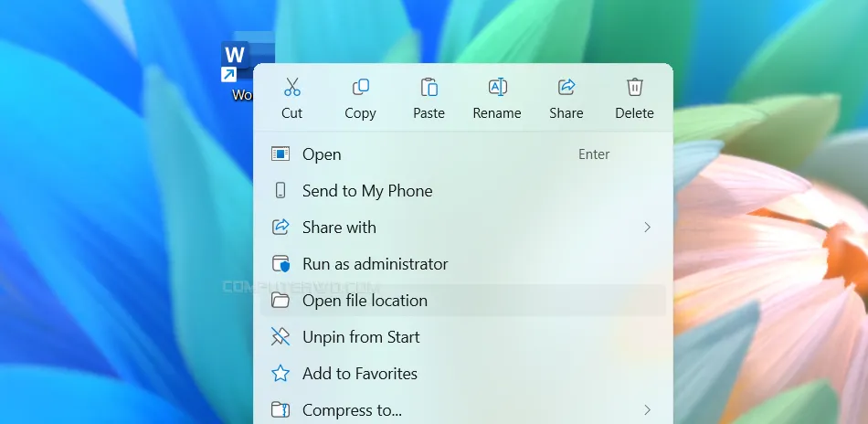The image size is (868, 424).
Task: Click the Rename icon
Action: (498, 87)
